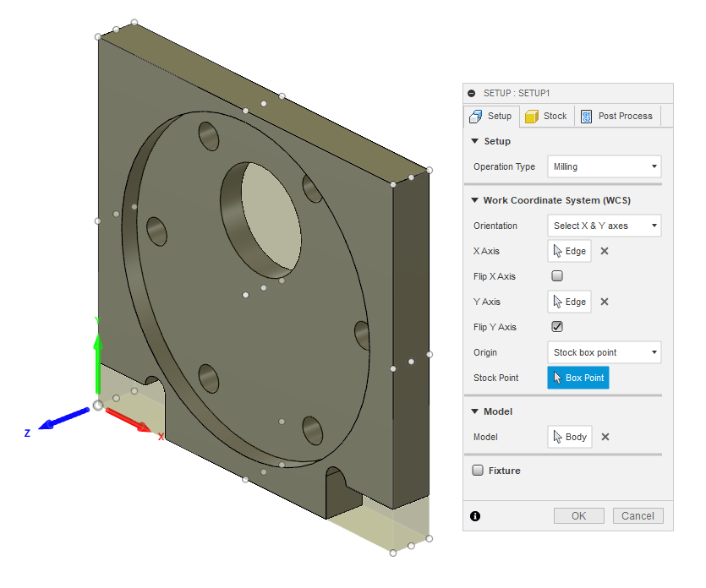
Task: Enable the Flip X Axis checkbox
Action: click(558, 275)
